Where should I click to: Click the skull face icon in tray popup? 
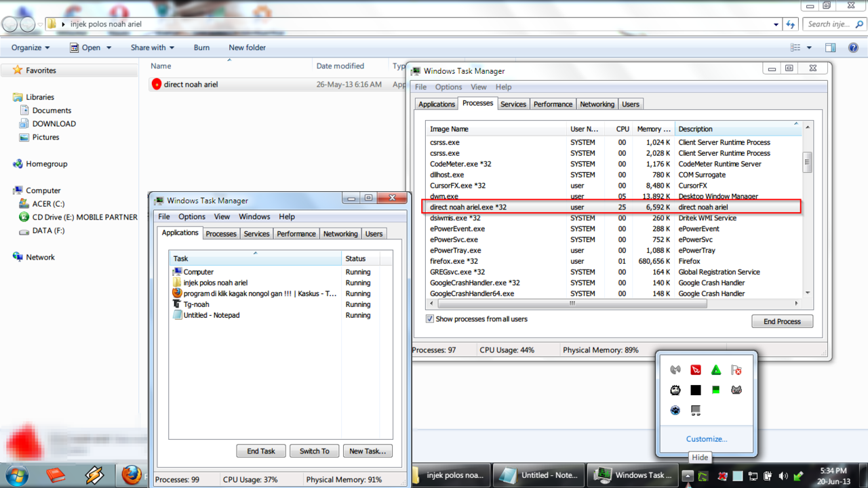point(675,390)
